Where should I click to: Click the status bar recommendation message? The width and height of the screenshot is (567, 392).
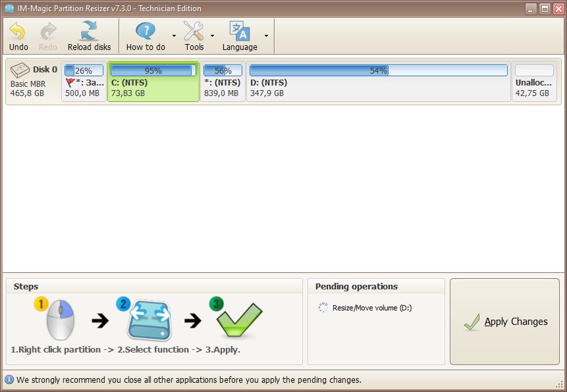click(x=189, y=380)
